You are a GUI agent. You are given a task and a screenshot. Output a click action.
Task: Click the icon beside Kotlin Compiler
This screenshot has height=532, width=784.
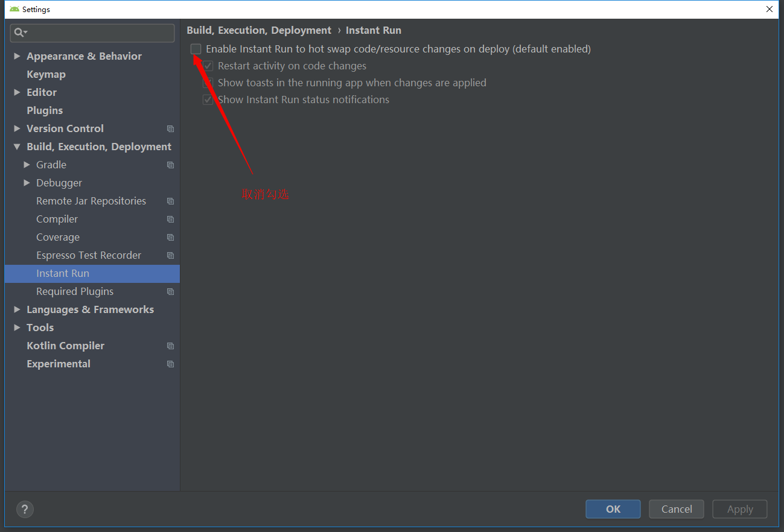point(170,346)
